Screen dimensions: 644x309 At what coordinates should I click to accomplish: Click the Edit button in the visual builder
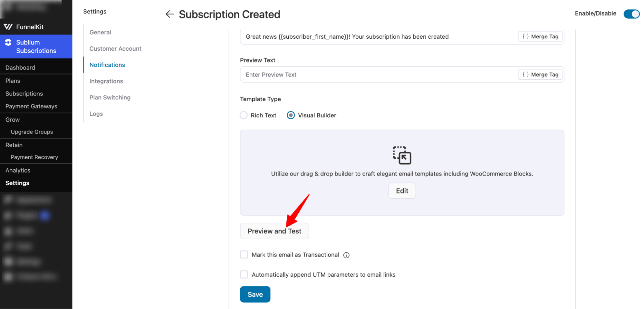[x=402, y=191]
